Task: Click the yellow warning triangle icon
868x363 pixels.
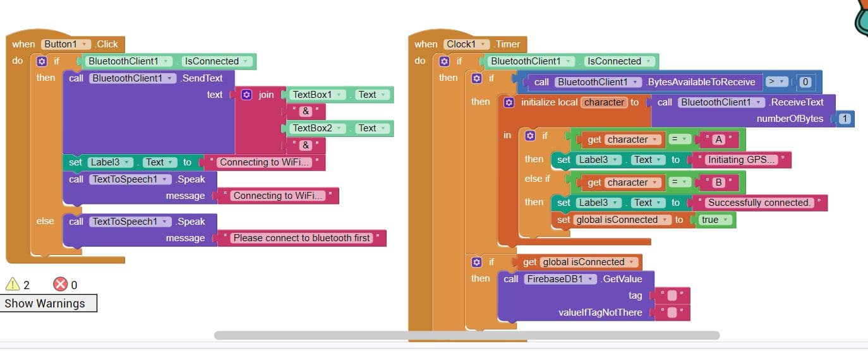Action: pos(13,284)
